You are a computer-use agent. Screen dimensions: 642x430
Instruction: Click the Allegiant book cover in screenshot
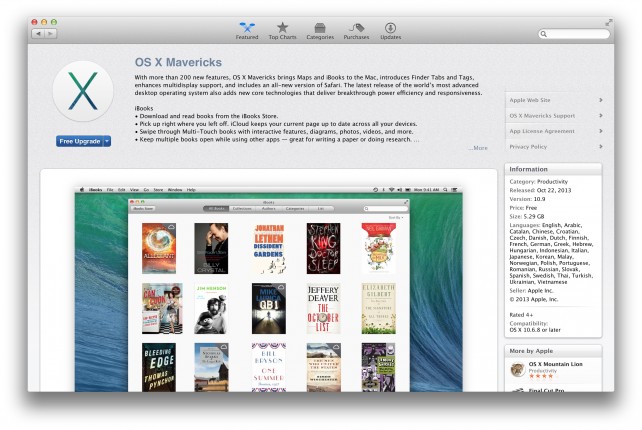tap(159, 248)
